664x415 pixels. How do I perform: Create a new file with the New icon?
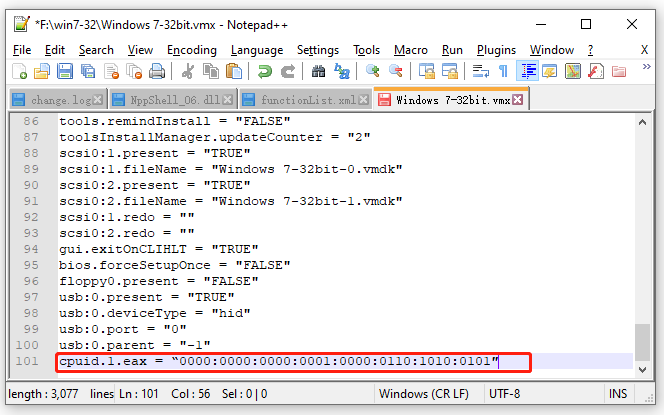(19, 71)
